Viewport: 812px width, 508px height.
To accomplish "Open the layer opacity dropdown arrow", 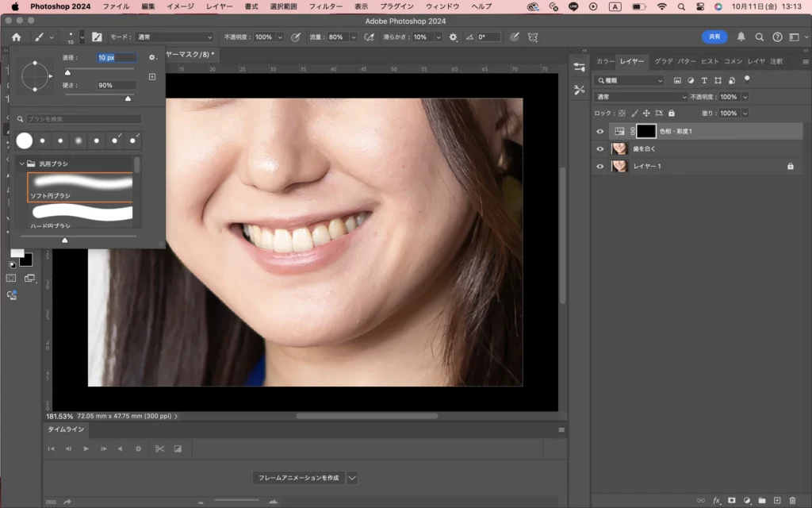I will point(744,97).
